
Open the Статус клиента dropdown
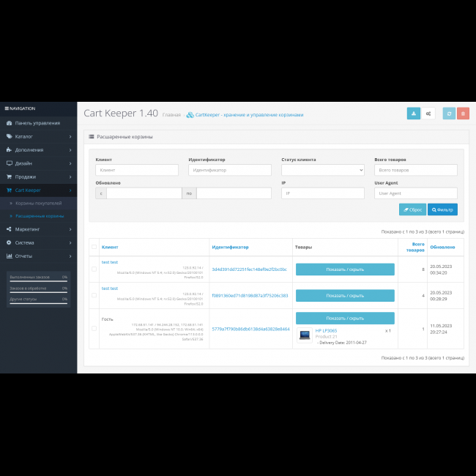click(322, 170)
